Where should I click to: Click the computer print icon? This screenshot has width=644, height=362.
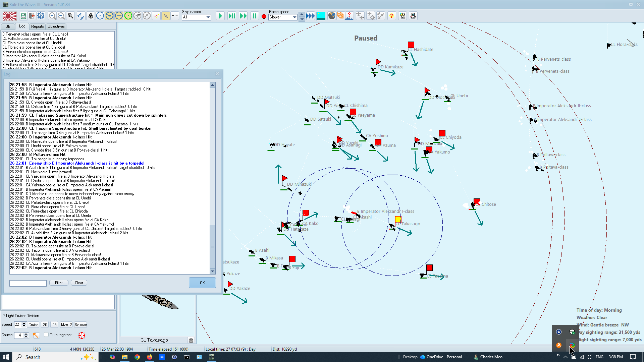coord(413,16)
